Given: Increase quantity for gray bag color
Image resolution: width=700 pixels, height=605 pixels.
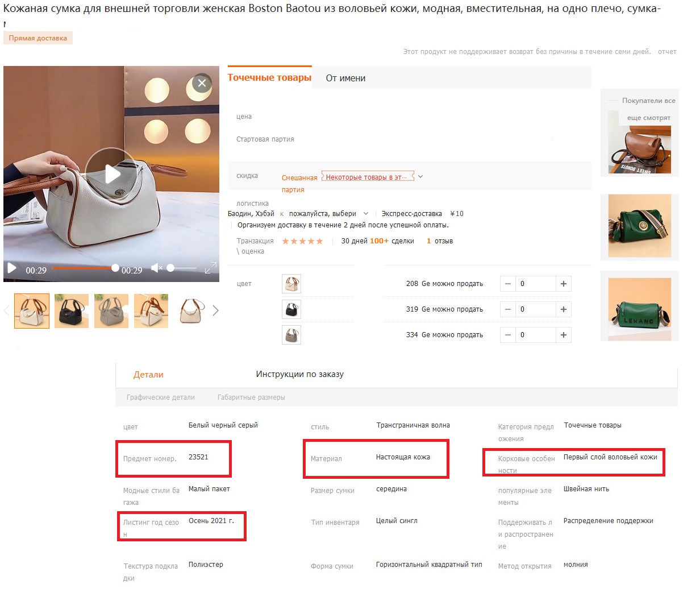Looking at the screenshot, I should click(564, 335).
